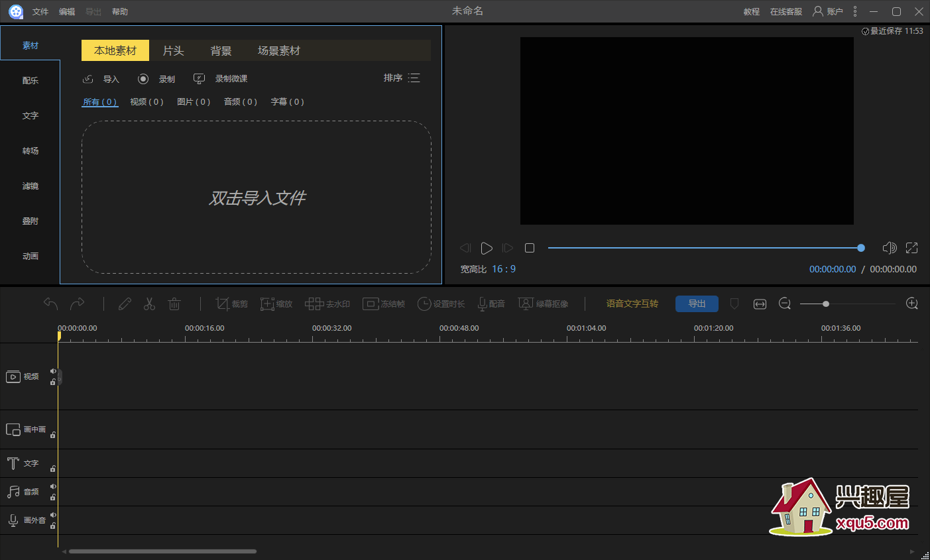
Task: Toggle the 文字 track lock
Action: [x=53, y=469]
